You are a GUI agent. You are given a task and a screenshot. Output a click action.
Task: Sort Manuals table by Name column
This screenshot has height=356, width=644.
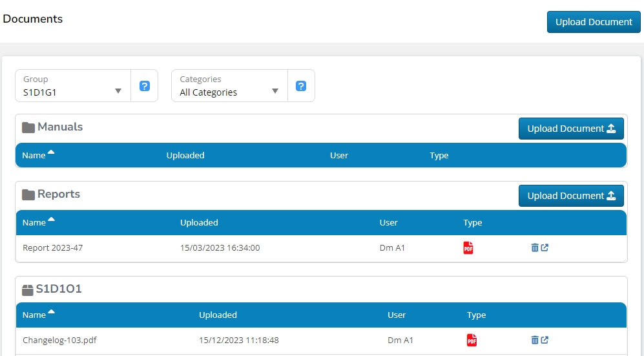coord(34,155)
